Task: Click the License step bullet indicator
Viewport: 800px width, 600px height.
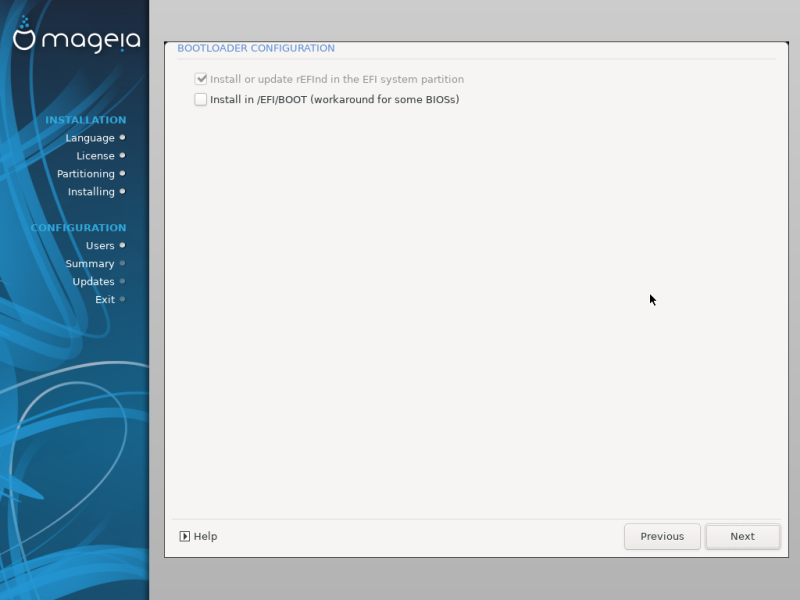Action: pyautogui.click(x=122, y=155)
